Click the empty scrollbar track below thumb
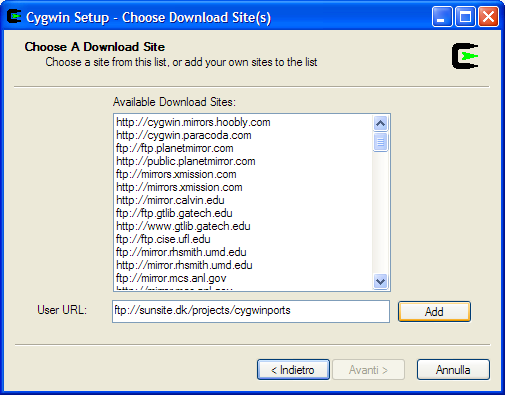This screenshot has width=505, height=395. tap(380, 213)
